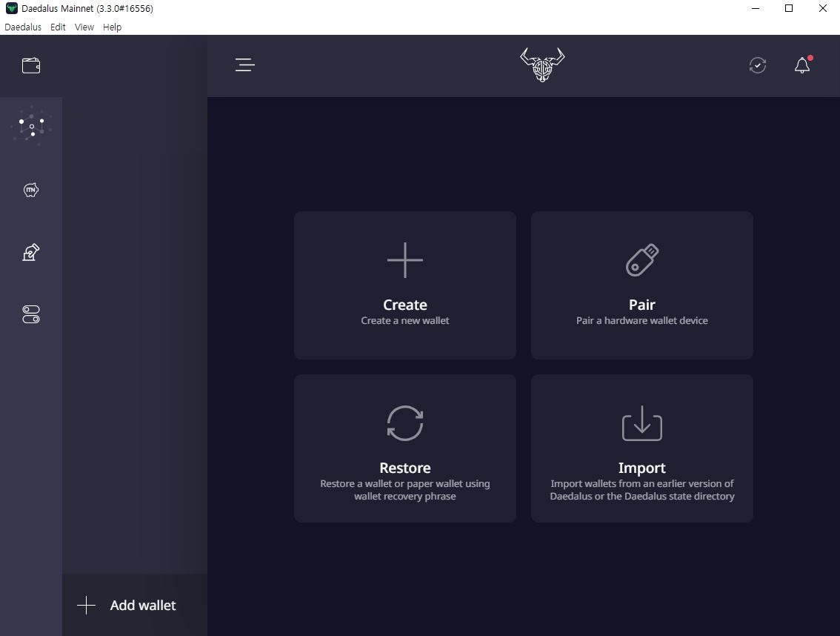Open the Daedalus menu
This screenshot has height=636, width=840.
pos(23,27)
